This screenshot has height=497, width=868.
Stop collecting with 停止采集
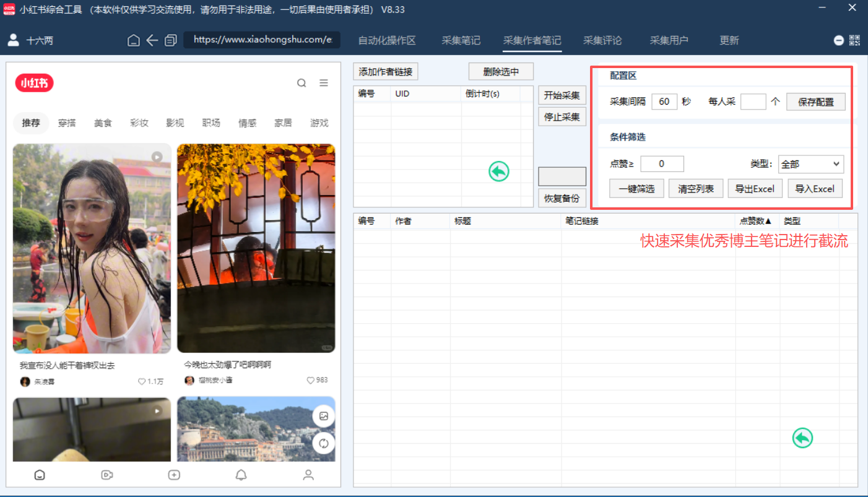pyautogui.click(x=562, y=116)
